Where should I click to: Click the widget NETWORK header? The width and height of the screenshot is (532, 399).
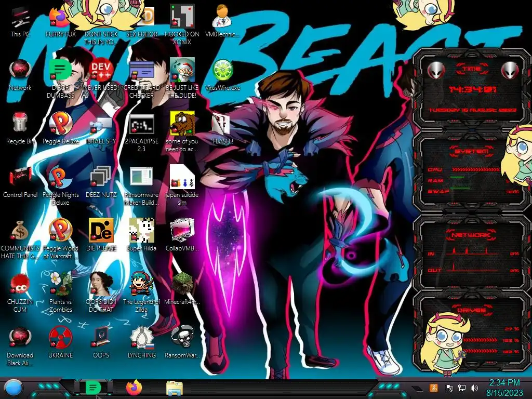click(471, 234)
